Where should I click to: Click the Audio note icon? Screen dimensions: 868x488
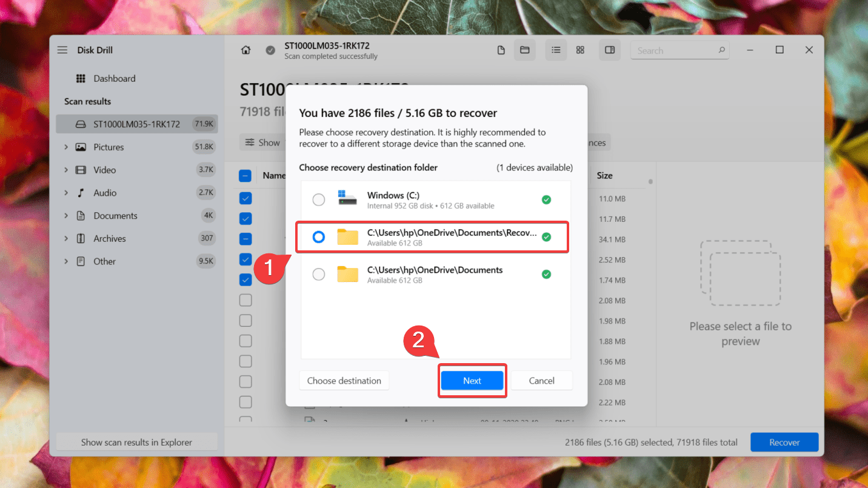81,193
